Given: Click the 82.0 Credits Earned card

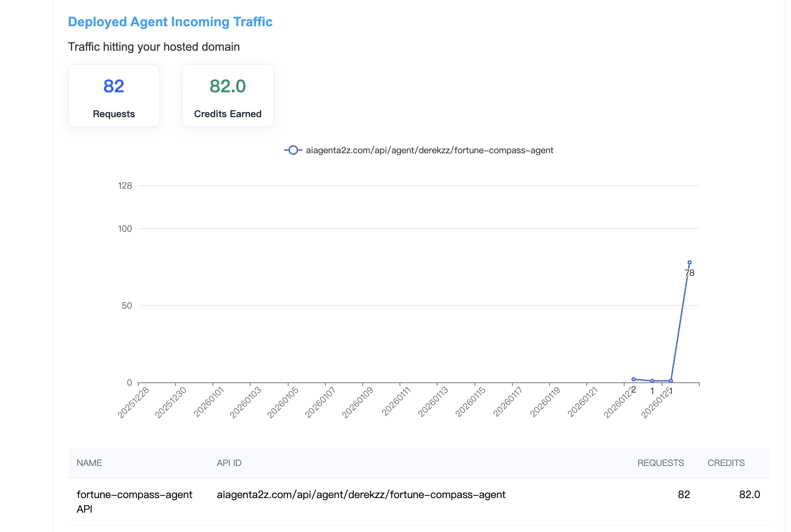Looking at the screenshot, I should click(x=228, y=95).
